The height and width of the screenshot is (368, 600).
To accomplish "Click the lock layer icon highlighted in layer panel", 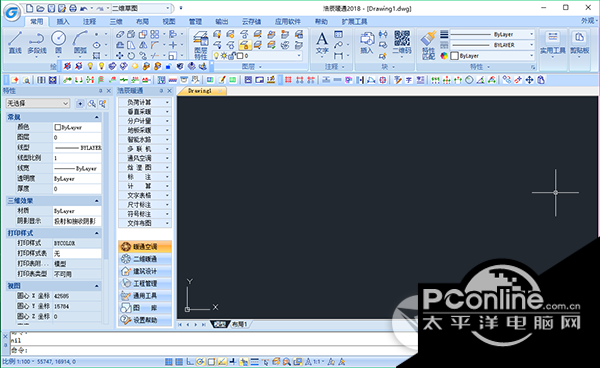I will (245, 45).
